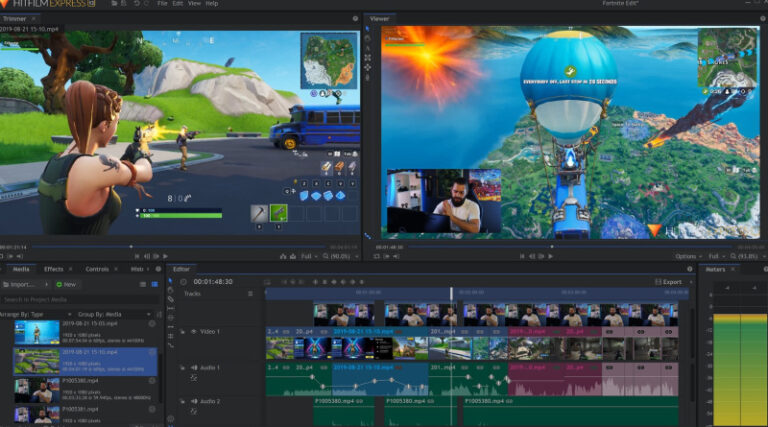
Task: Open the Tracks options menu icon
Action: point(250,294)
